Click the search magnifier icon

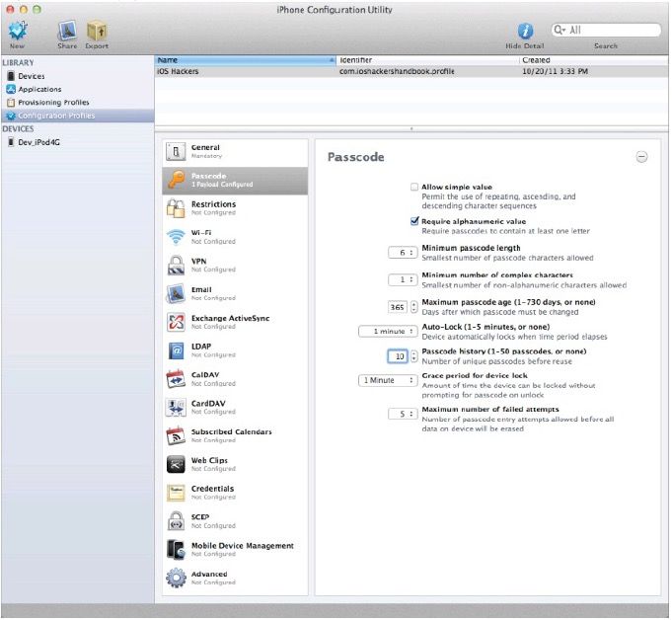(x=559, y=30)
